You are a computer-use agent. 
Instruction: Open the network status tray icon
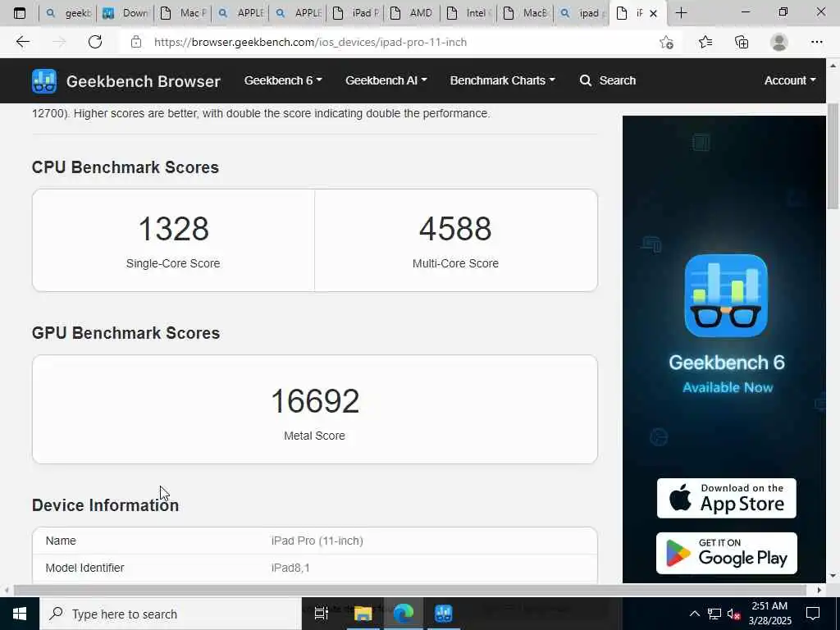tap(714, 614)
